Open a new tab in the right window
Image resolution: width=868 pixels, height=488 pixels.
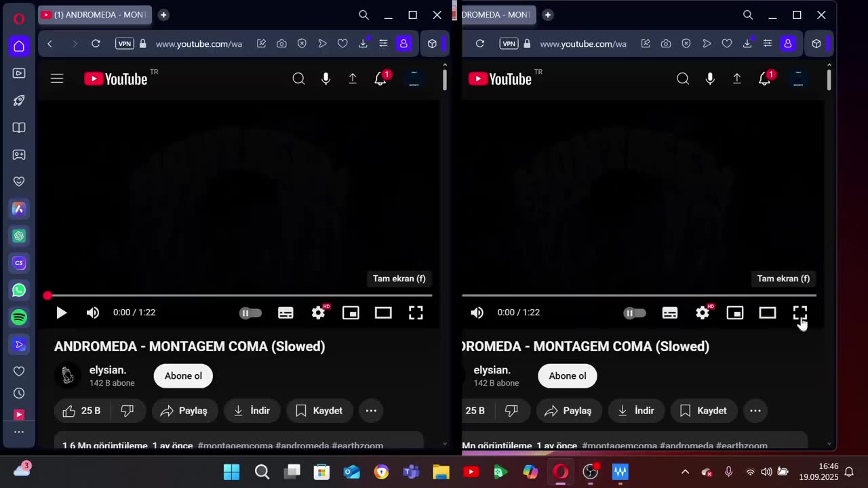(548, 15)
